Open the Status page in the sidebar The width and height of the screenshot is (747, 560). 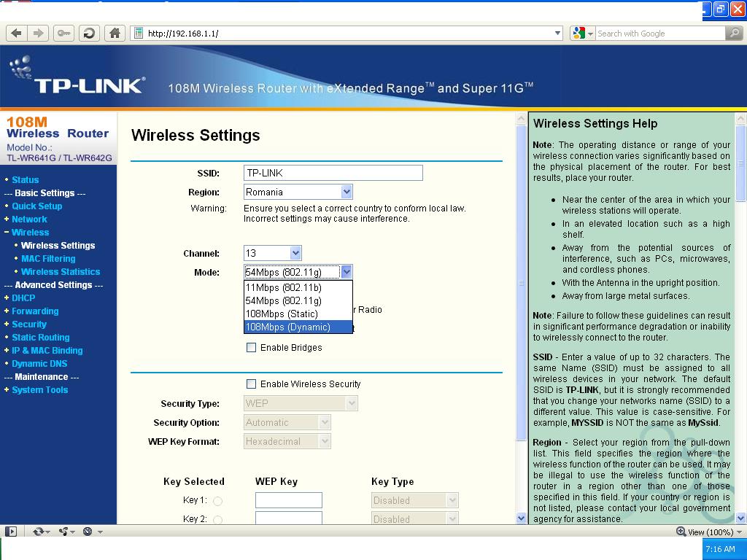point(26,180)
